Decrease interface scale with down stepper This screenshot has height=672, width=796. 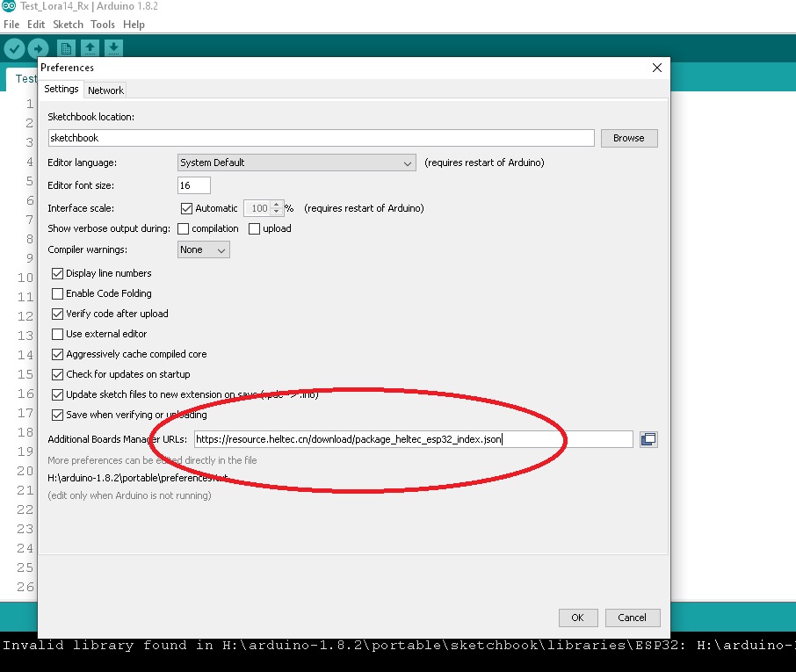pos(276,212)
